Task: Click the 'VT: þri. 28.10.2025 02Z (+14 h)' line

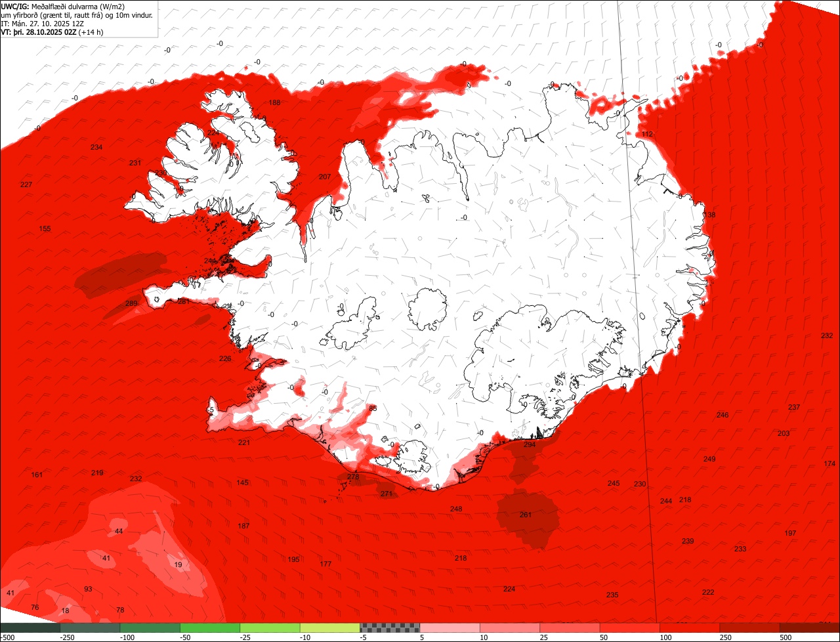Action: 52,32
